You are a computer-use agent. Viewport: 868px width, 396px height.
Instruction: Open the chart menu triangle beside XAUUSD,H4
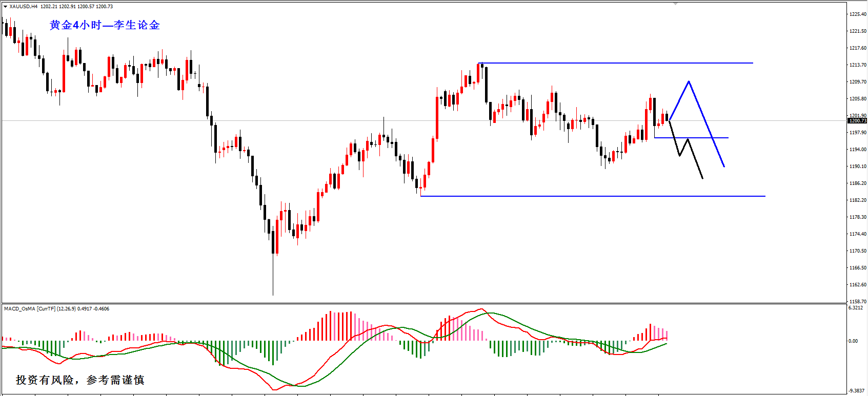pyautogui.click(x=6, y=7)
